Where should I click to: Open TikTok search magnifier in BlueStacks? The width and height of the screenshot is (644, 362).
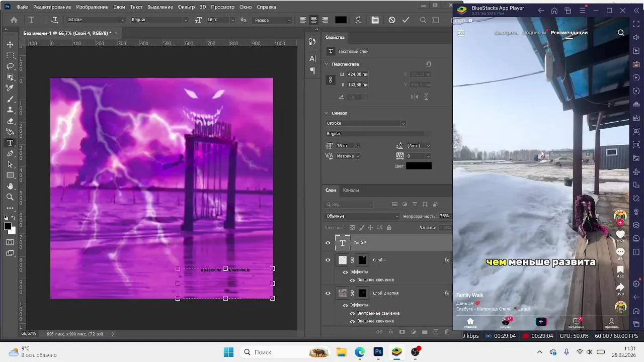click(621, 33)
